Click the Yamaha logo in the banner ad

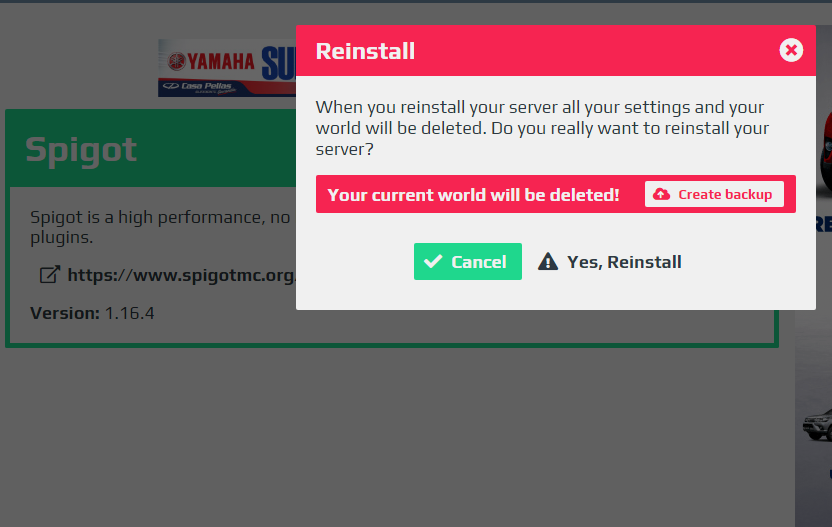click(211, 61)
